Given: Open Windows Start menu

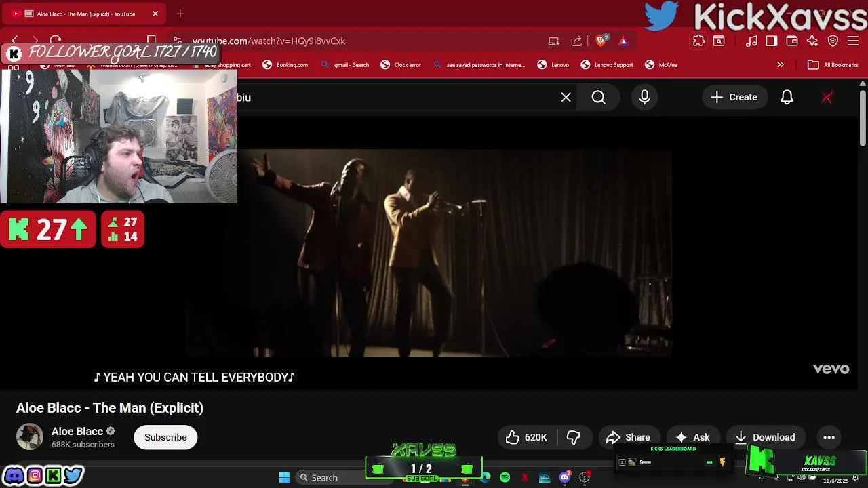Looking at the screenshot, I should pyautogui.click(x=284, y=478).
